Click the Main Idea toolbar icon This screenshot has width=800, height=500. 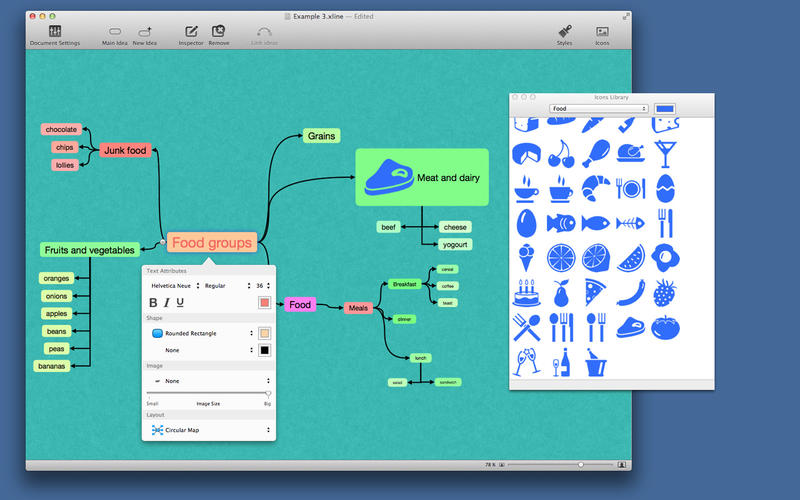pyautogui.click(x=115, y=32)
